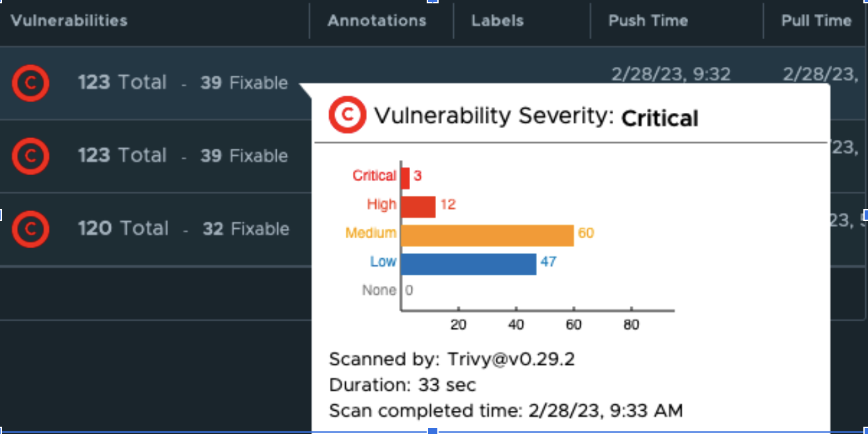Click the Annotations column header
The width and height of the screenshot is (868, 434).
click(376, 21)
